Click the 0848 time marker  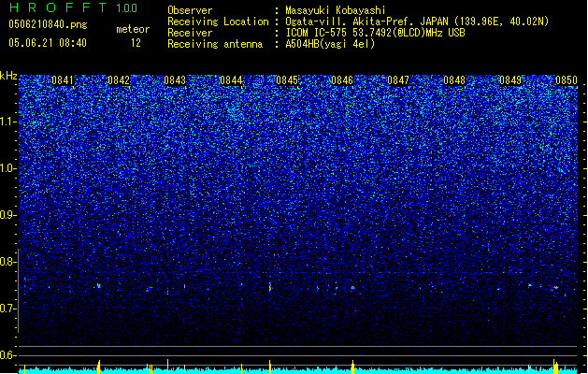click(x=454, y=80)
